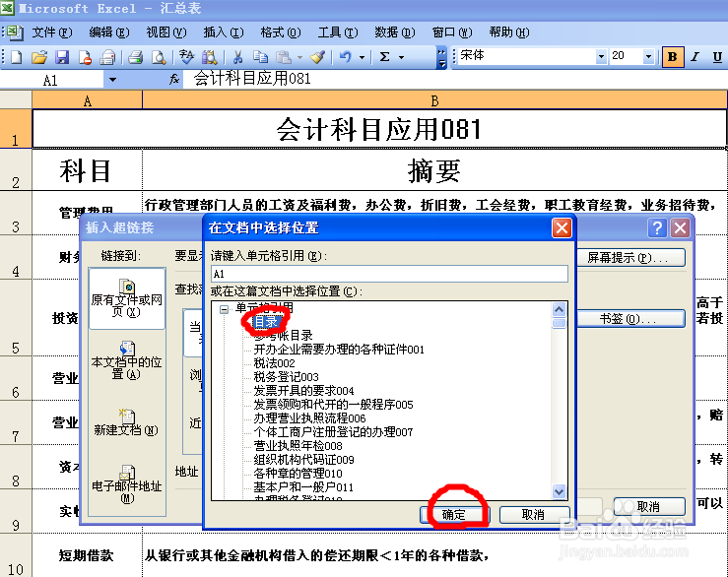The width and height of the screenshot is (728, 577).
Task: Expand toolbar options chevron
Action: (441, 57)
